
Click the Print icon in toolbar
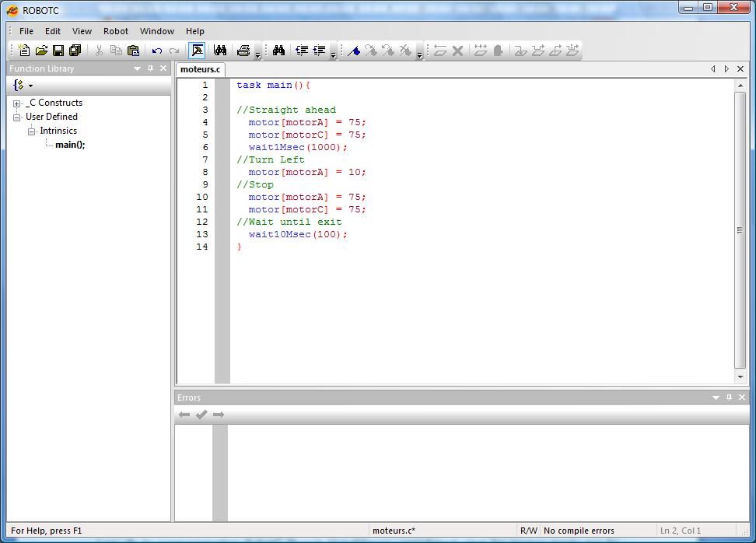243,51
